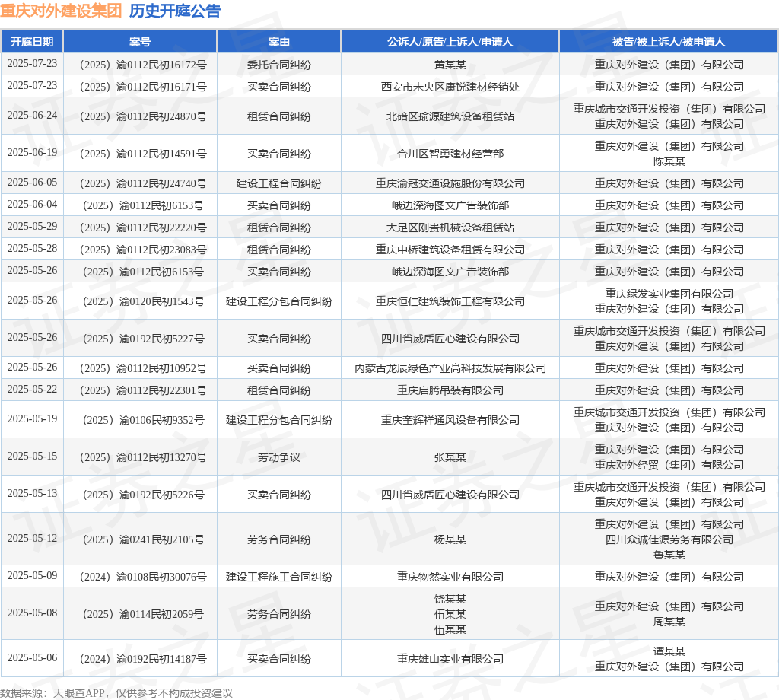
Task: Click date 2025-05-08
Action: [32, 612]
